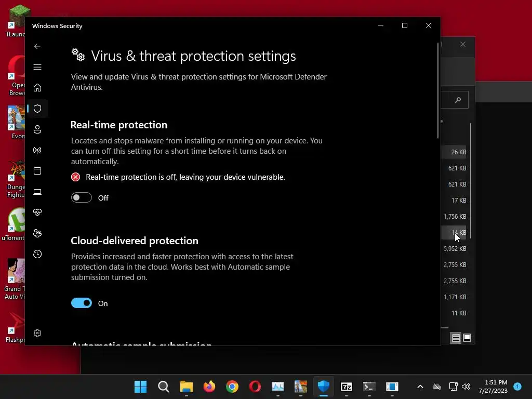Turn off Cloud-delivered protection toggle

82,303
